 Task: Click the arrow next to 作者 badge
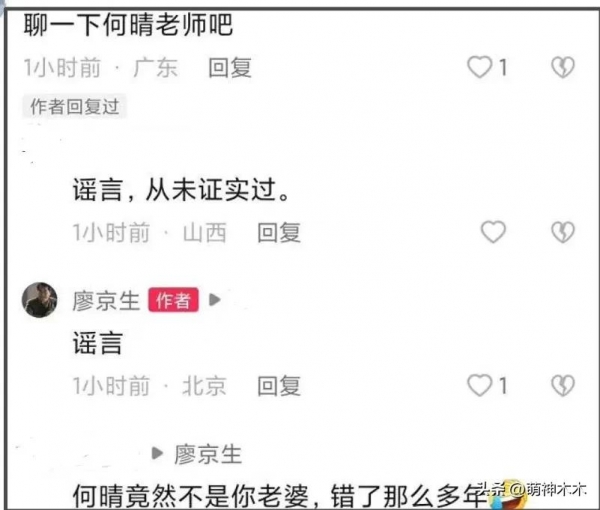215,300
